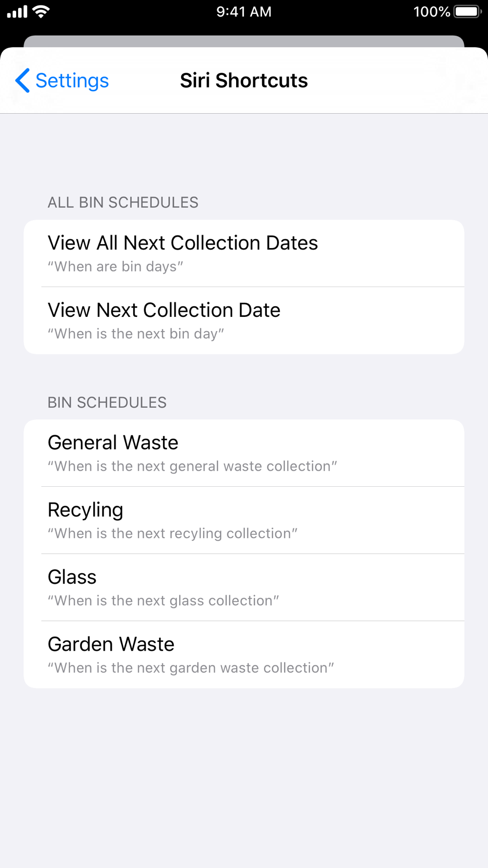Tap the "When are bin days" phrase
The image size is (488, 868).
click(115, 267)
